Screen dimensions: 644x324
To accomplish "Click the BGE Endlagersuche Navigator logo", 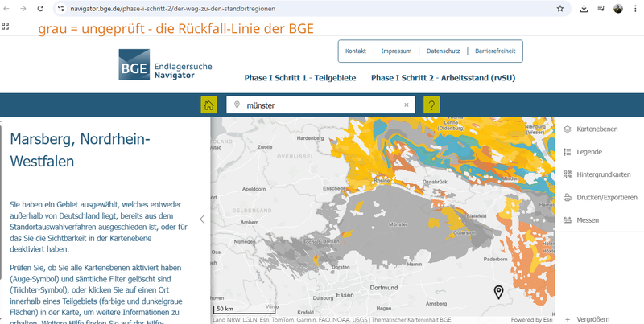I will 165,65.
